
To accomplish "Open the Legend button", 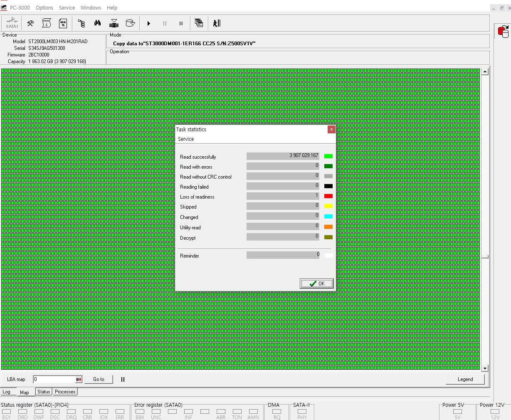I will click(x=465, y=379).
